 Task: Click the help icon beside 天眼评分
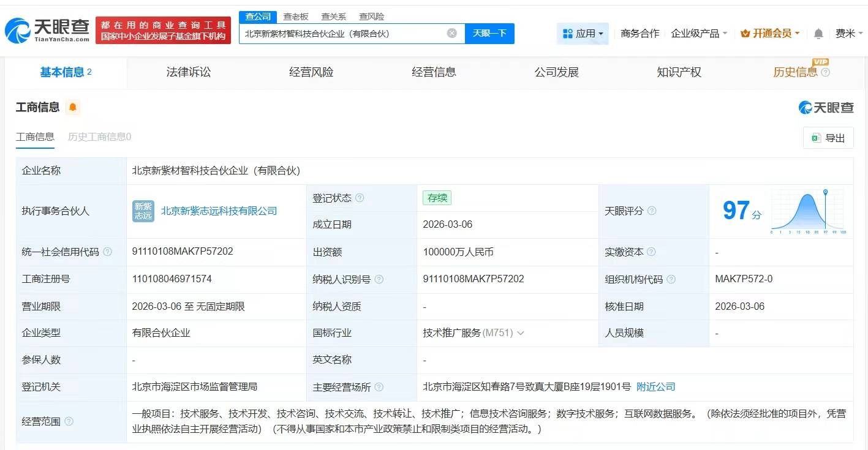(651, 211)
